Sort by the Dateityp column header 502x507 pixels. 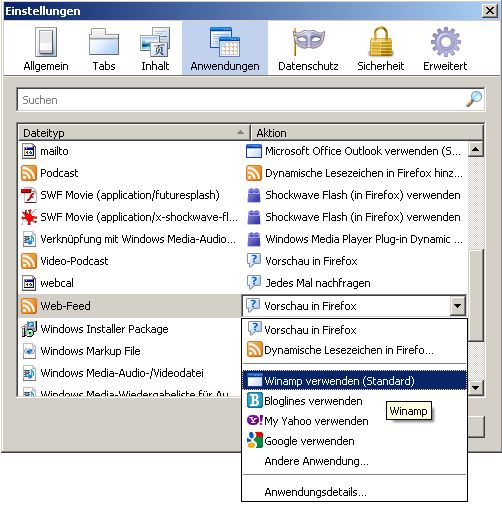134,133
